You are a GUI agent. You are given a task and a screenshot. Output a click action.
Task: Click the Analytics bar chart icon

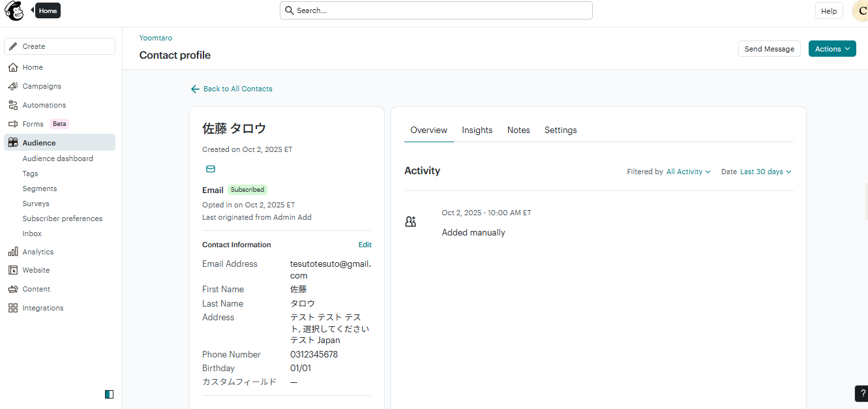(13, 252)
